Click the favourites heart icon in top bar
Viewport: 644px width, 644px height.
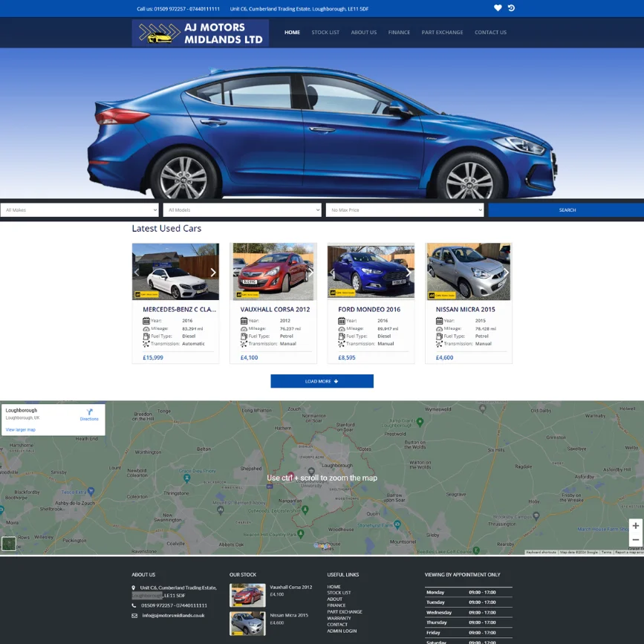coord(498,8)
